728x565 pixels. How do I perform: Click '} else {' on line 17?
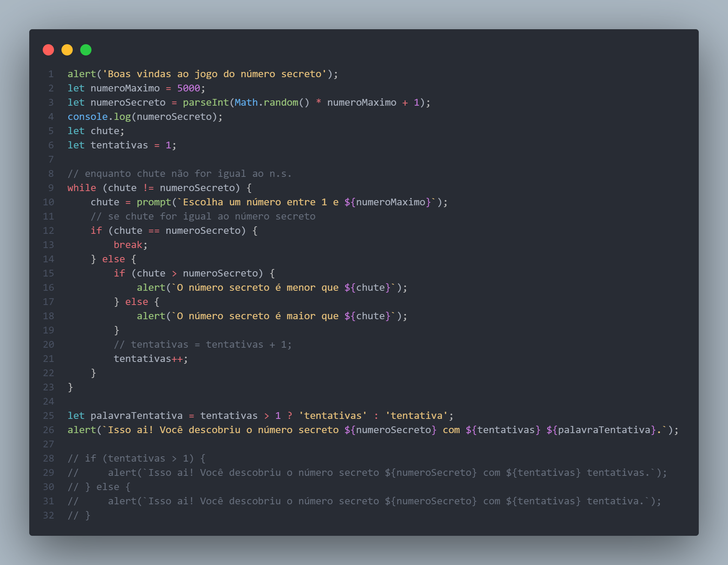[x=136, y=302]
